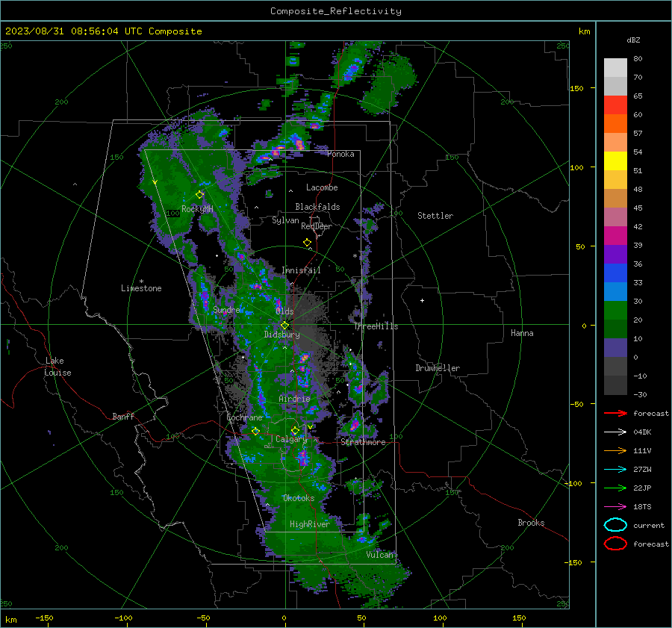The height and width of the screenshot is (628, 672).
Task: Choose the indigo 10 dBZ color swatch
Action: (615, 348)
